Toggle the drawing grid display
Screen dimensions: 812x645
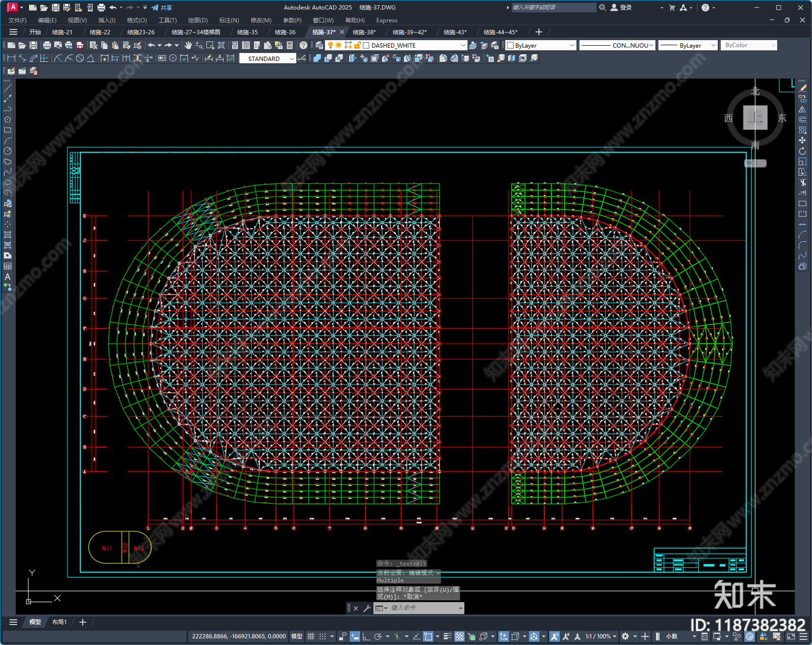311,636
